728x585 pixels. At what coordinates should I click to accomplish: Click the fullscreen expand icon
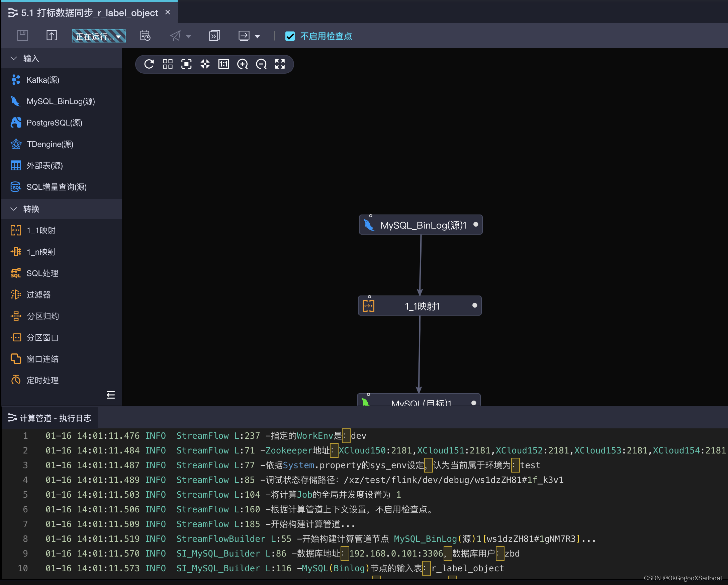point(280,64)
